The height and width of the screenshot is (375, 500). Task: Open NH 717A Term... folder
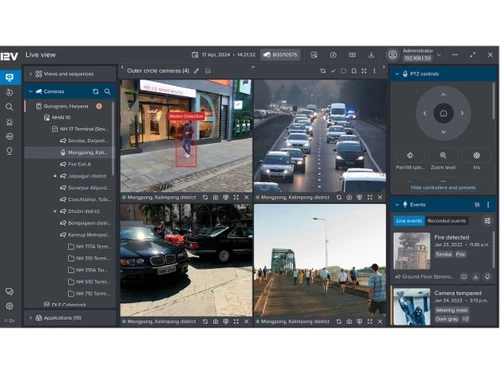89,246
